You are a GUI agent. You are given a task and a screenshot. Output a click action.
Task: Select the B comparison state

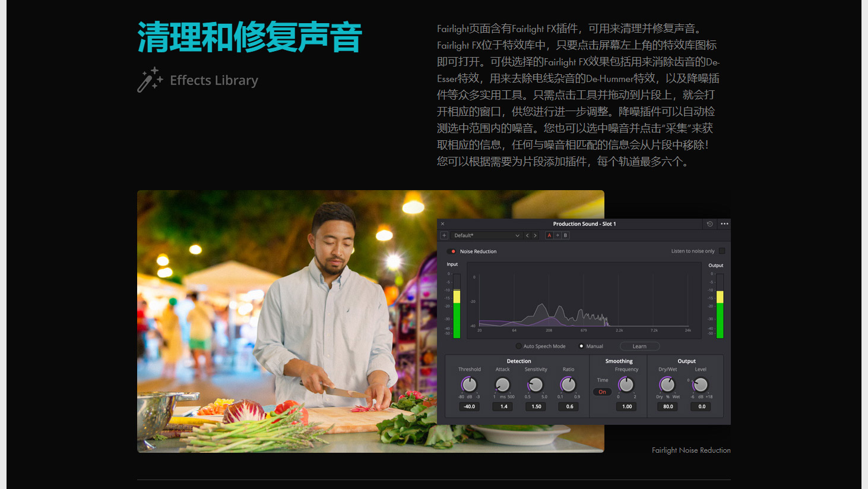coord(566,235)
